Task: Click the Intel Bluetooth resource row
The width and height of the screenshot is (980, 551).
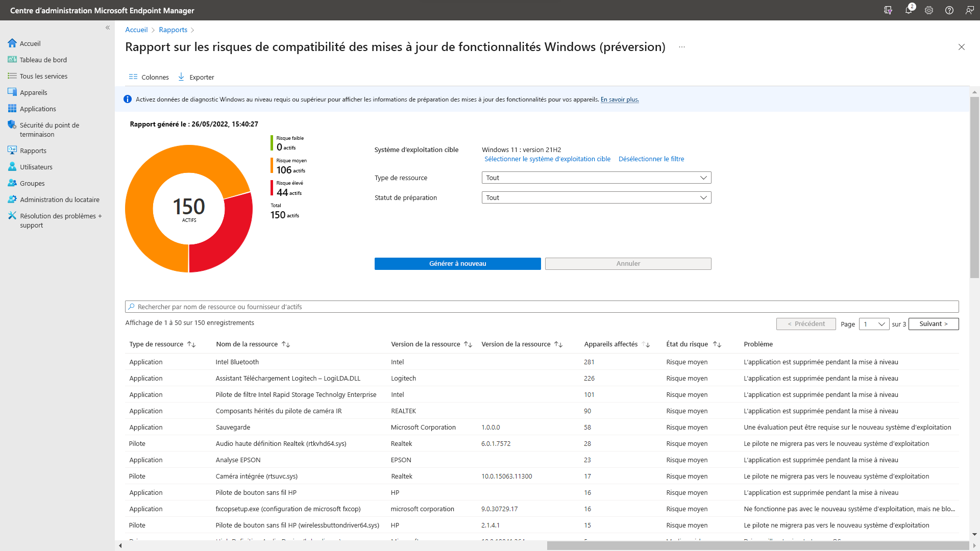Action: [x=542, y=362]
